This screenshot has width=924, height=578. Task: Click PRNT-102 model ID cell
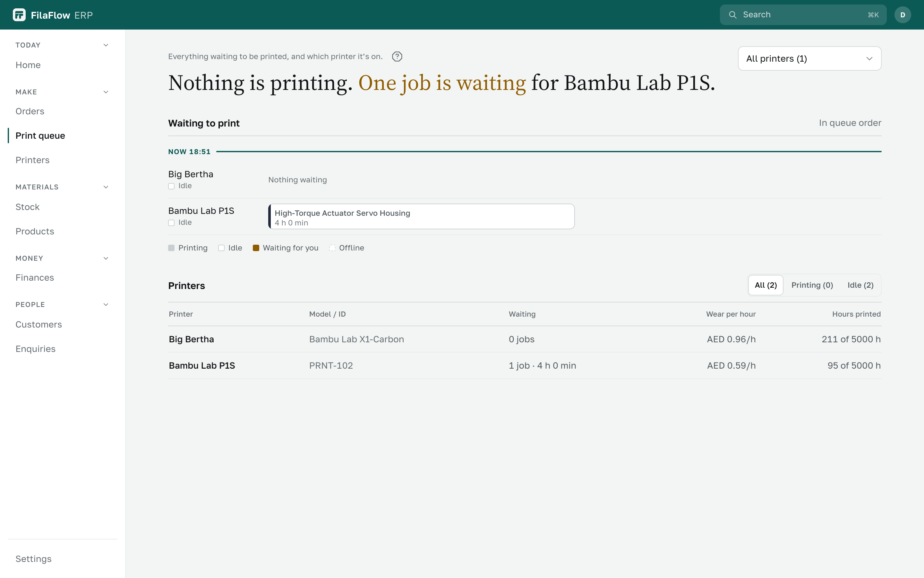point(331,366)
